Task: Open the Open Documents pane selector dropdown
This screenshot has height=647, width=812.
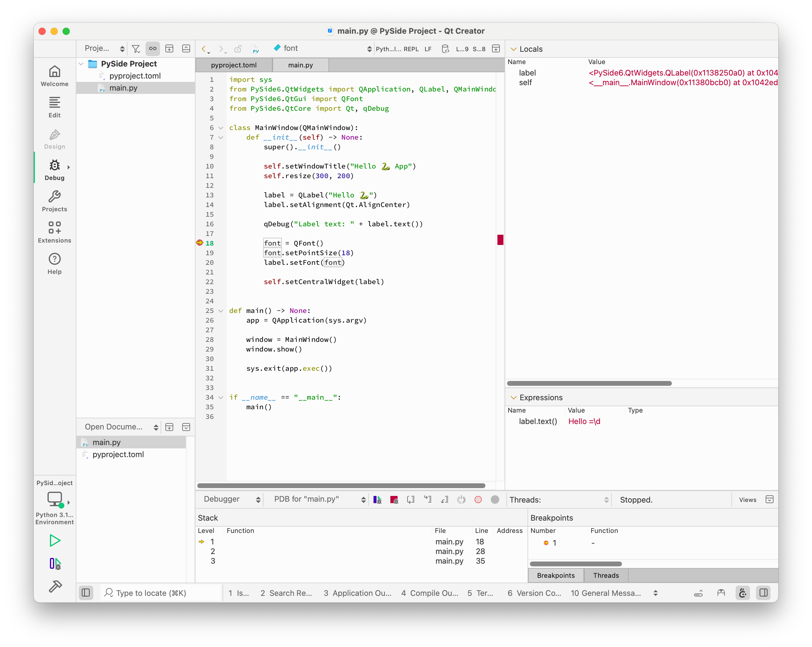Action: [156, 427]
